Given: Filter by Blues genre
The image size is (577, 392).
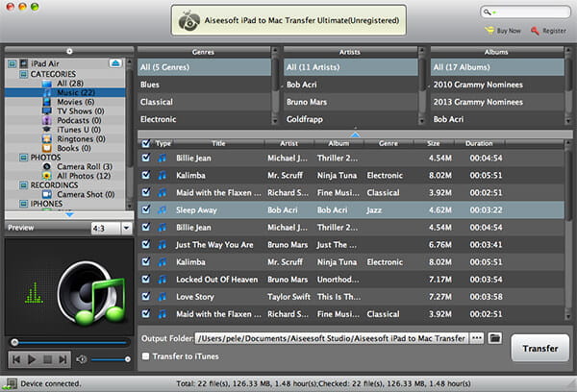Looking at the screenshot, I should 204,85.
